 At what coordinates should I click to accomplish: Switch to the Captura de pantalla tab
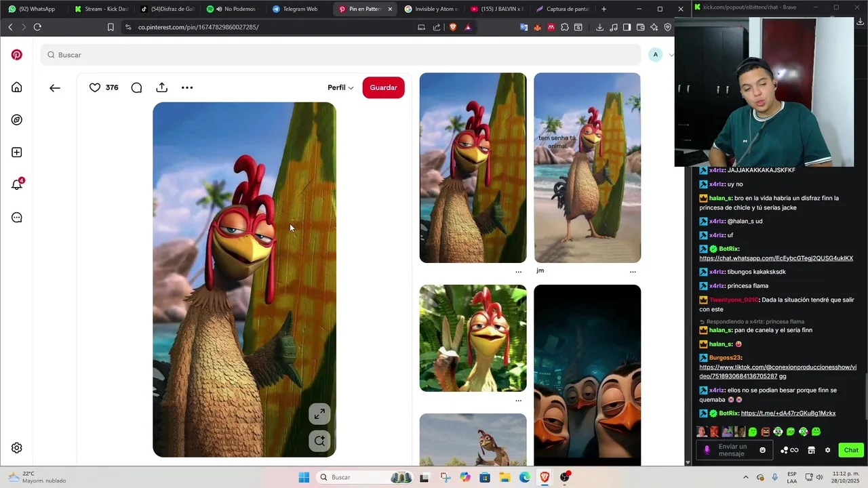563,9
